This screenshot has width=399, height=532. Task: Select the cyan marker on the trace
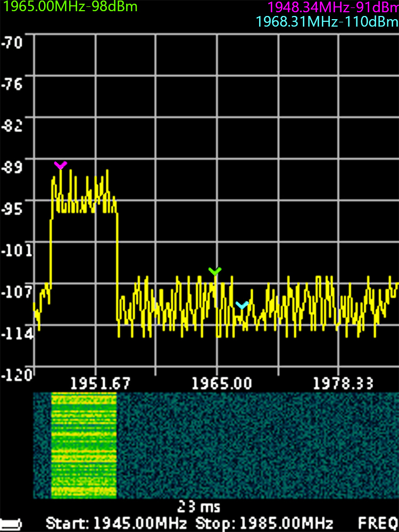point(242,305)
